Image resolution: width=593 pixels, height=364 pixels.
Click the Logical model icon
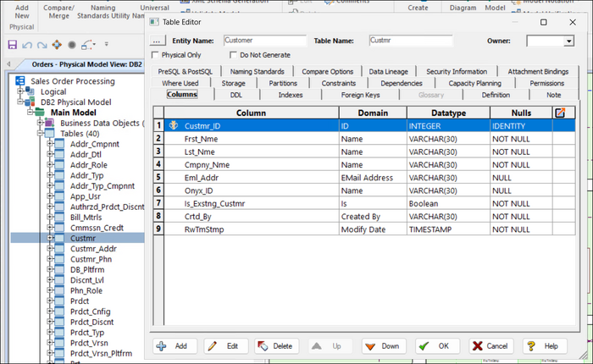click(x=30, y=91)
